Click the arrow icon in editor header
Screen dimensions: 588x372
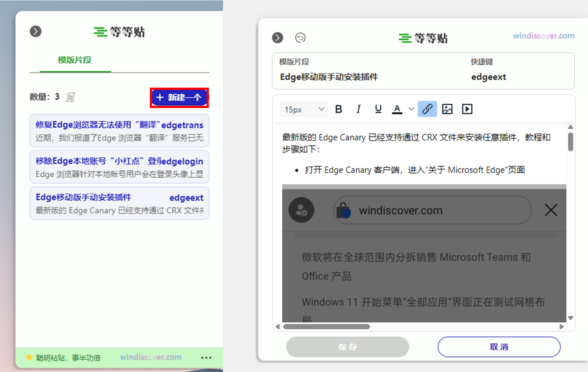click(x=277, y=37)
